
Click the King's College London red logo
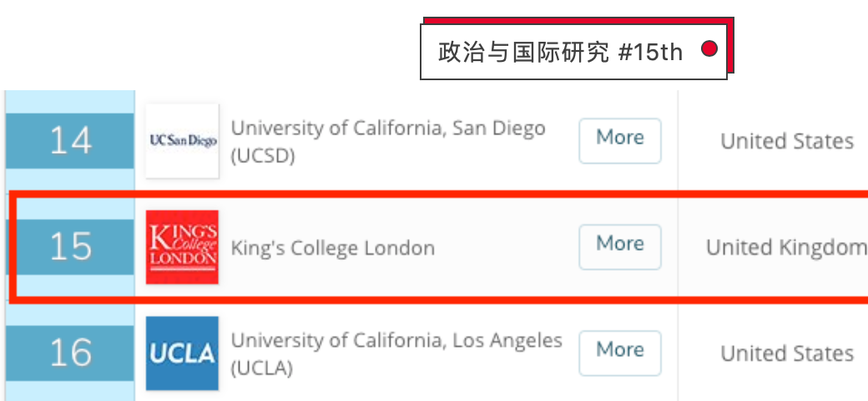point(182,247)
